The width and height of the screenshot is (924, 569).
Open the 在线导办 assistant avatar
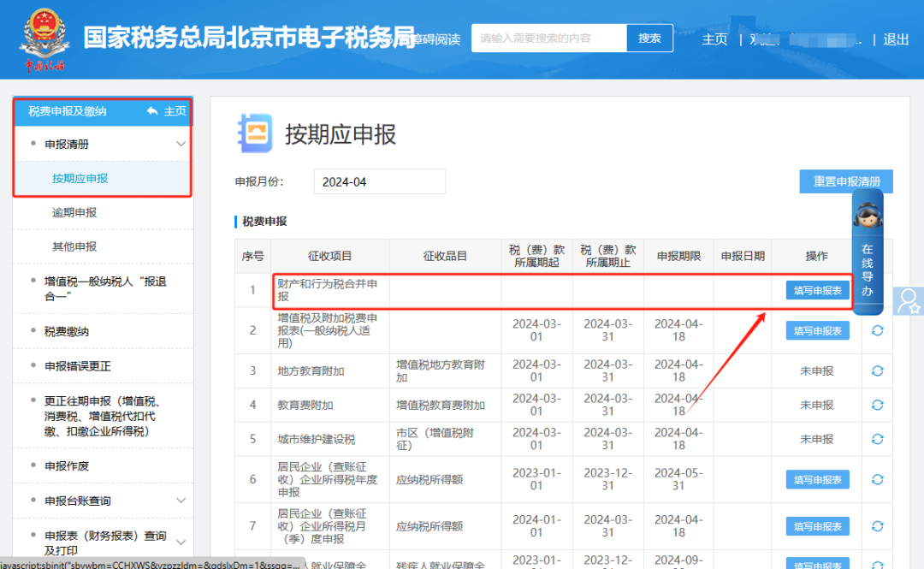click(x=868, y=216)
